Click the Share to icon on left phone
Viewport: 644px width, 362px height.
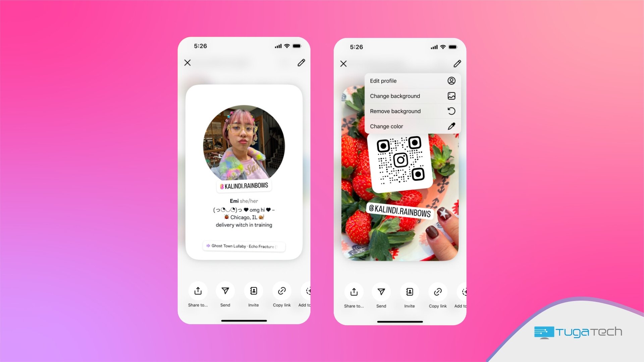click(197, 291)
